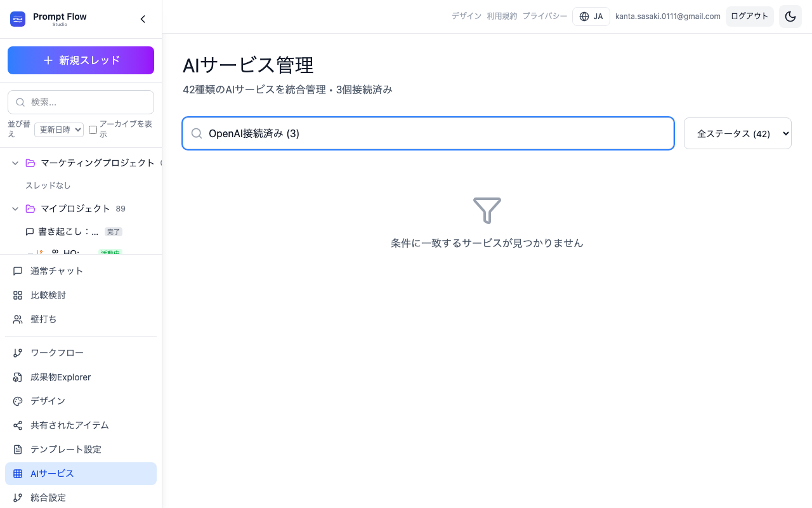Click the 完了 status badge
This screenshot has height=508, width=812.
(x=114, y=232)
